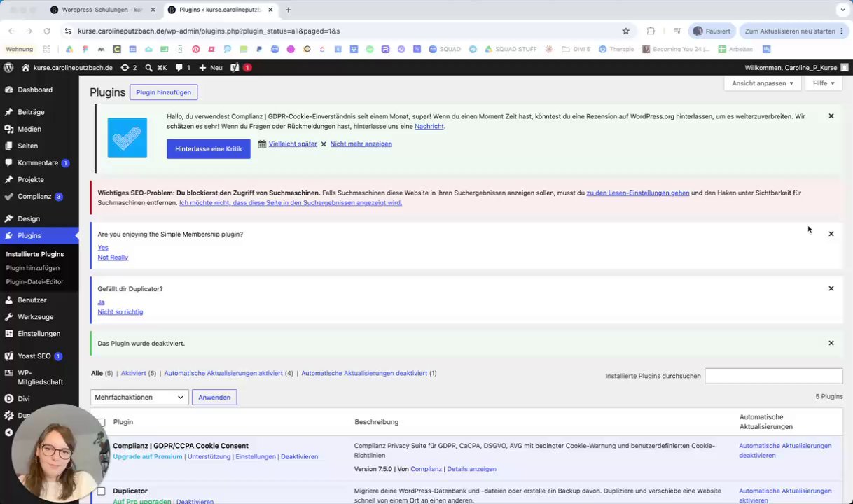Tick the Duplicator plugin checkbox
Image resolution: width=853 pixels, height=504 pixels.
(101, 491)
